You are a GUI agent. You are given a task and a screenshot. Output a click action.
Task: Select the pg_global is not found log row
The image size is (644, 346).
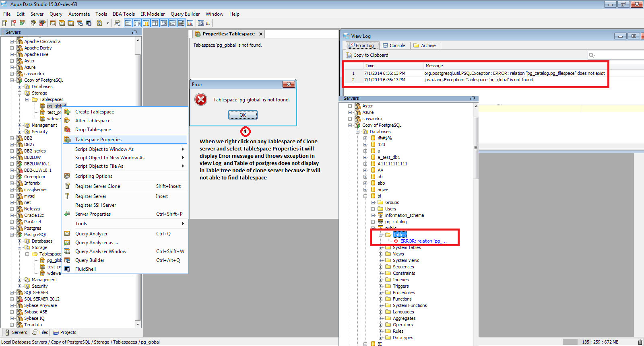point(475,80)
